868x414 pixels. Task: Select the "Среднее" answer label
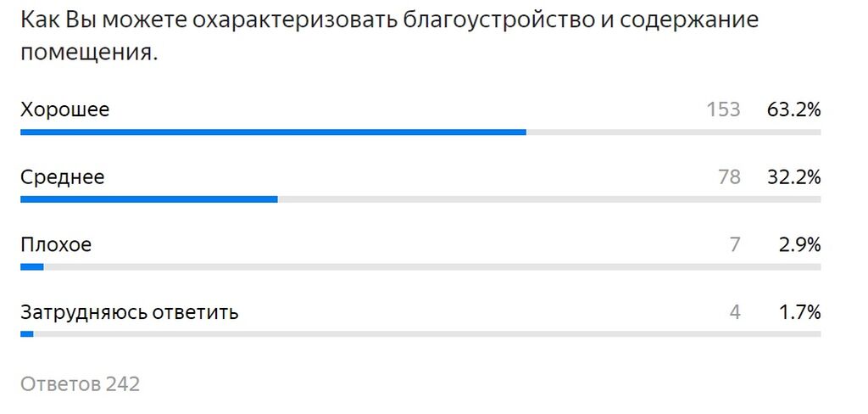point(63,177)
